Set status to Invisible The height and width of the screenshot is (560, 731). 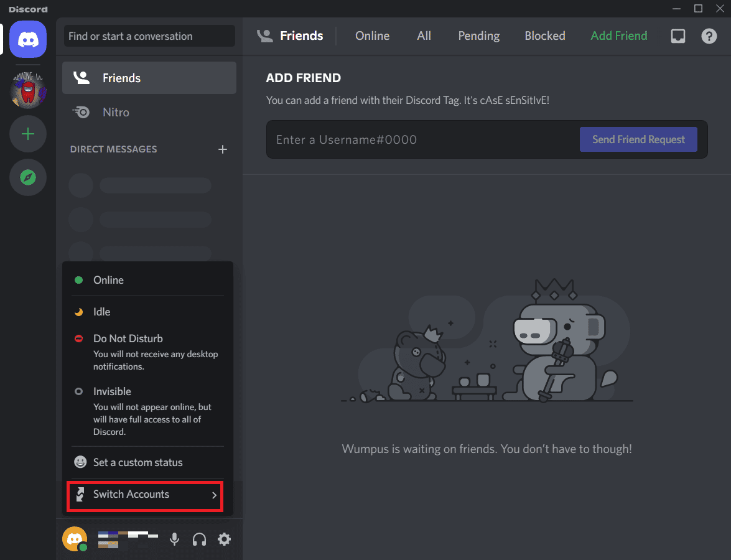tap(147, 411)
